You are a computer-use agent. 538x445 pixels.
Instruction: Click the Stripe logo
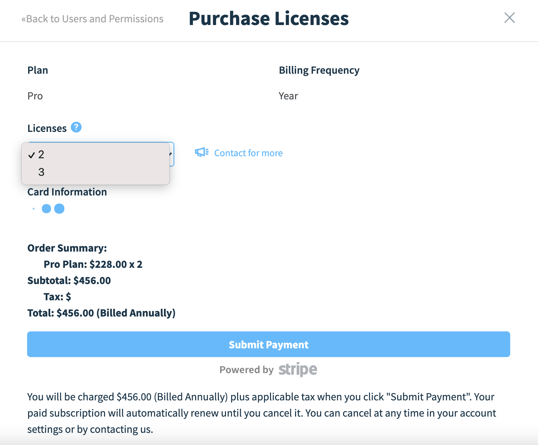[297, 369]
